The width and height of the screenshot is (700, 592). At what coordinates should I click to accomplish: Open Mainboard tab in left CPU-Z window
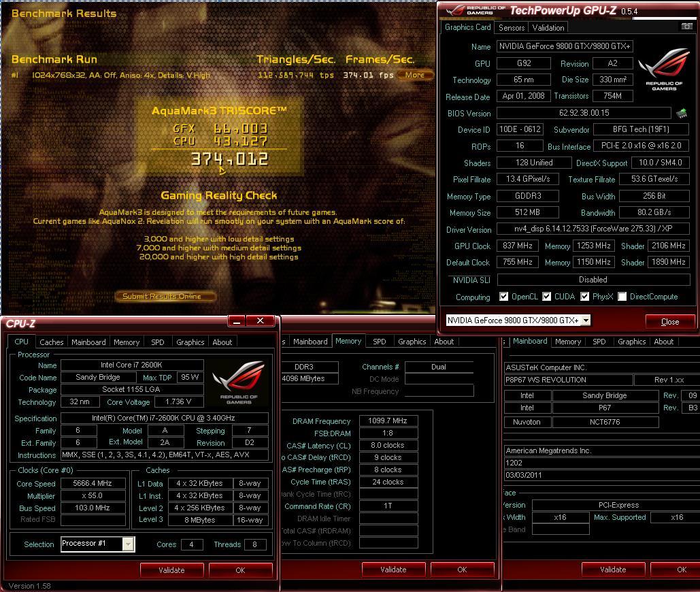point(88,342)
